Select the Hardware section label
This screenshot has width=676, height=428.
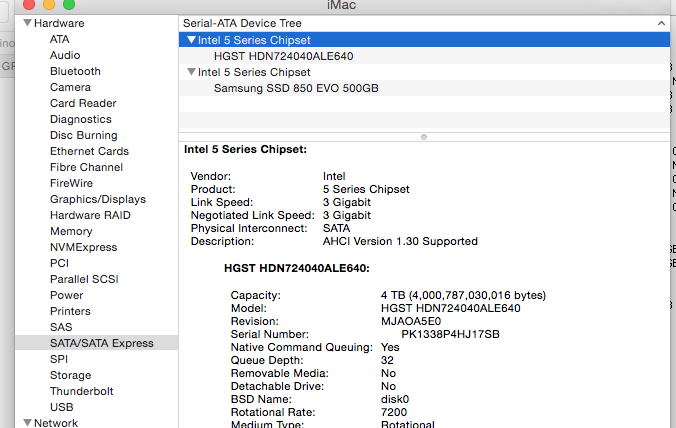[59, 23]
